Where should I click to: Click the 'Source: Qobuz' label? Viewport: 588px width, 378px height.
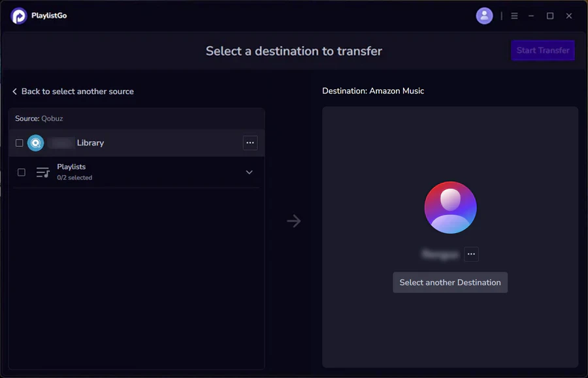tap(39, 118)
